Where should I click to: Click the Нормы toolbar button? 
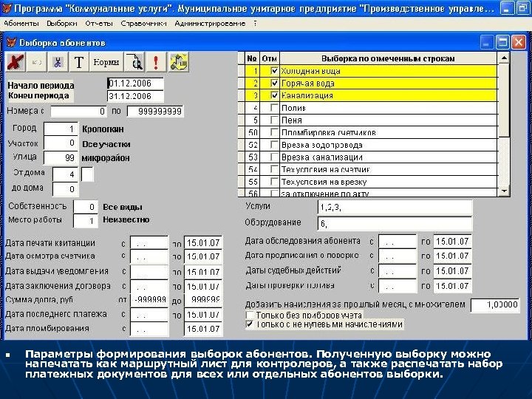tap(106, 62)
